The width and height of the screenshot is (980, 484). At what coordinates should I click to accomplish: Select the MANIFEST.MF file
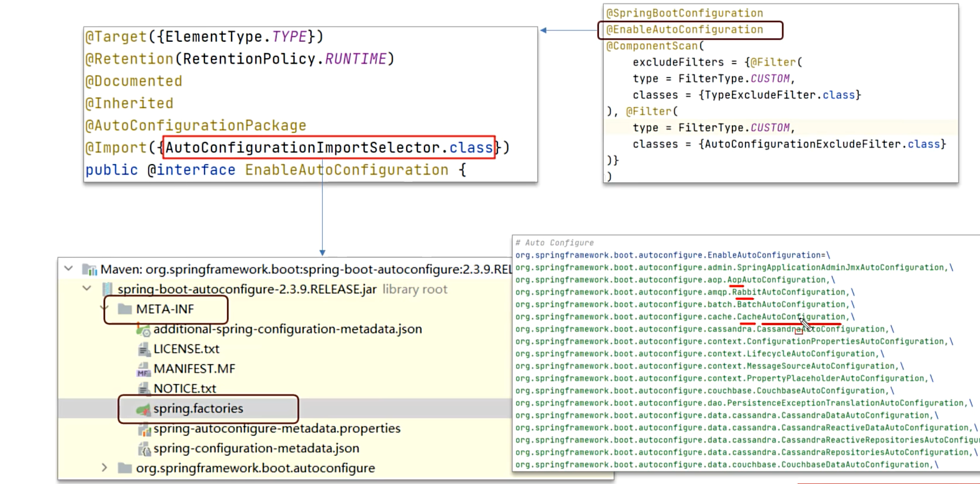click(x=195, y=369)
